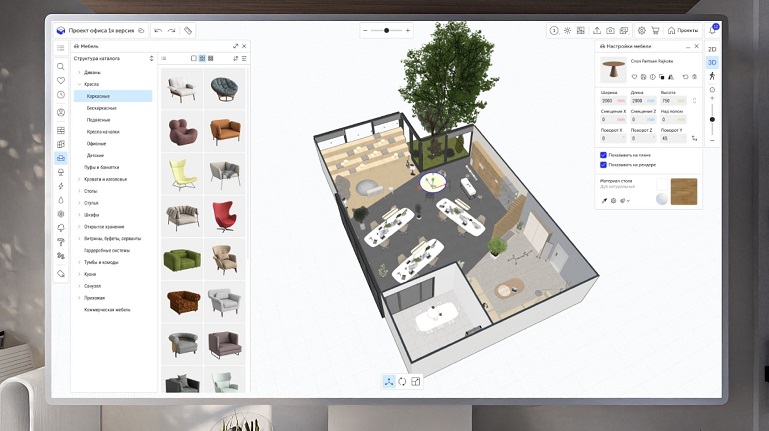Open the shopping cart icon
This screenshot has height=431, width=769.
point(655,31)
